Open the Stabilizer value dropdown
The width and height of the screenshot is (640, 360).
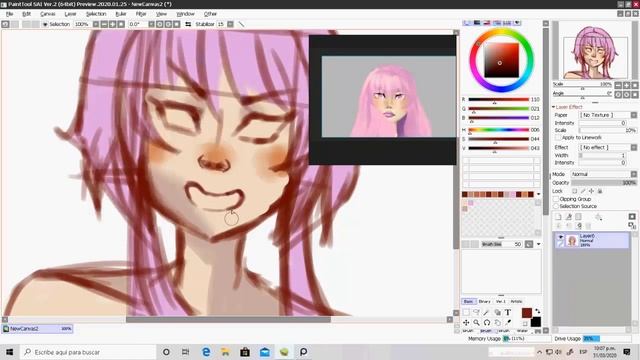(230, 24)
